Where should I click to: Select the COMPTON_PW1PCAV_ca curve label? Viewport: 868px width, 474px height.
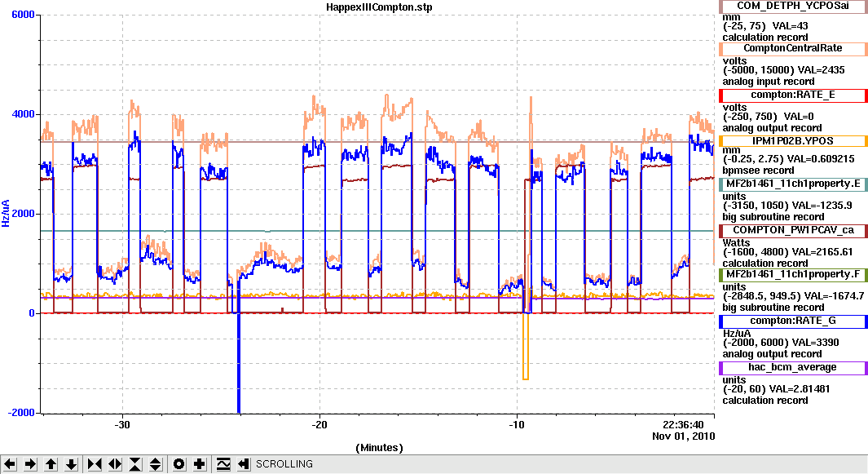[793, 231]
